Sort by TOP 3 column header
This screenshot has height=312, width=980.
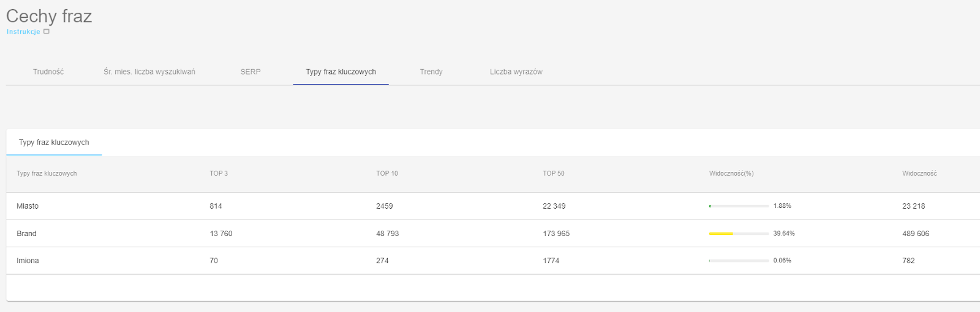[x=219, y=174]
